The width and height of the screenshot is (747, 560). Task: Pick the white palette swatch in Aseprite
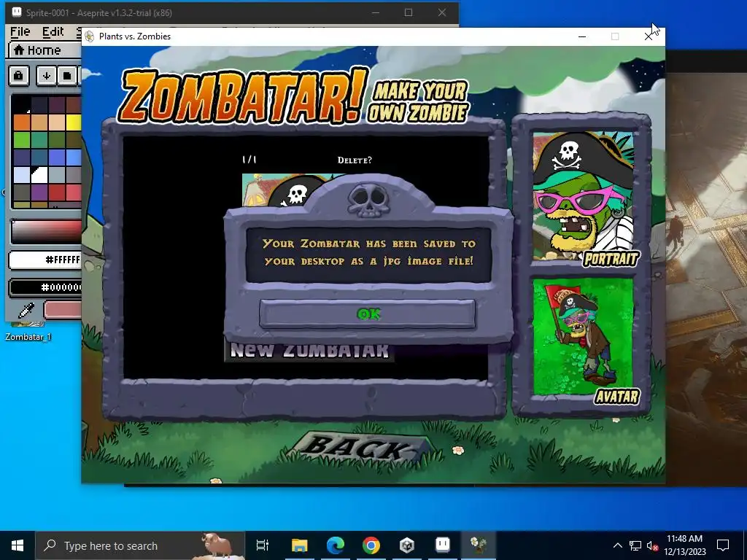pos(40,175)
